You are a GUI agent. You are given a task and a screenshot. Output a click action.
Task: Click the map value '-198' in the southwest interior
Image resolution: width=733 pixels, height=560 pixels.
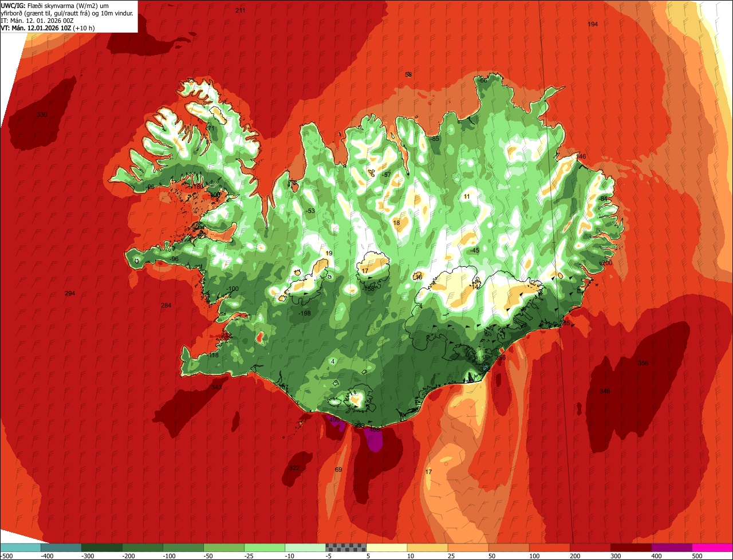(305, 313)
